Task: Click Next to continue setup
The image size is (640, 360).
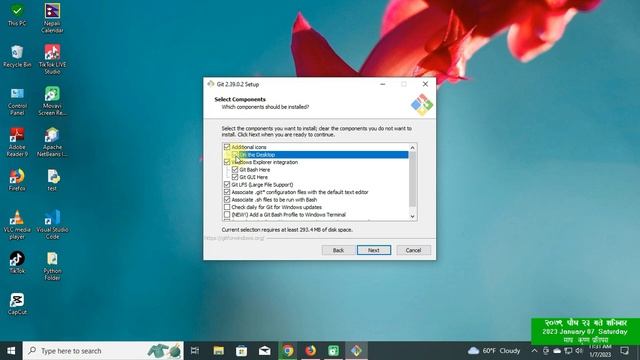Action: click(373, 250)
